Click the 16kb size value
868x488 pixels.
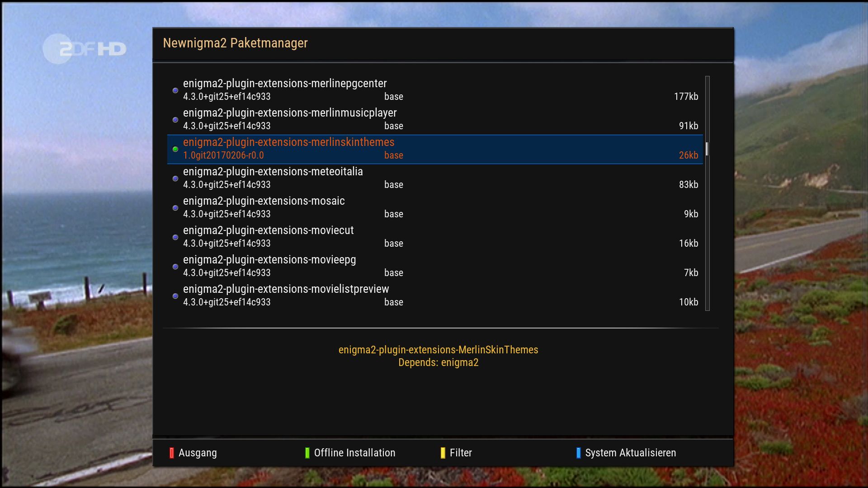pos(689,244)
